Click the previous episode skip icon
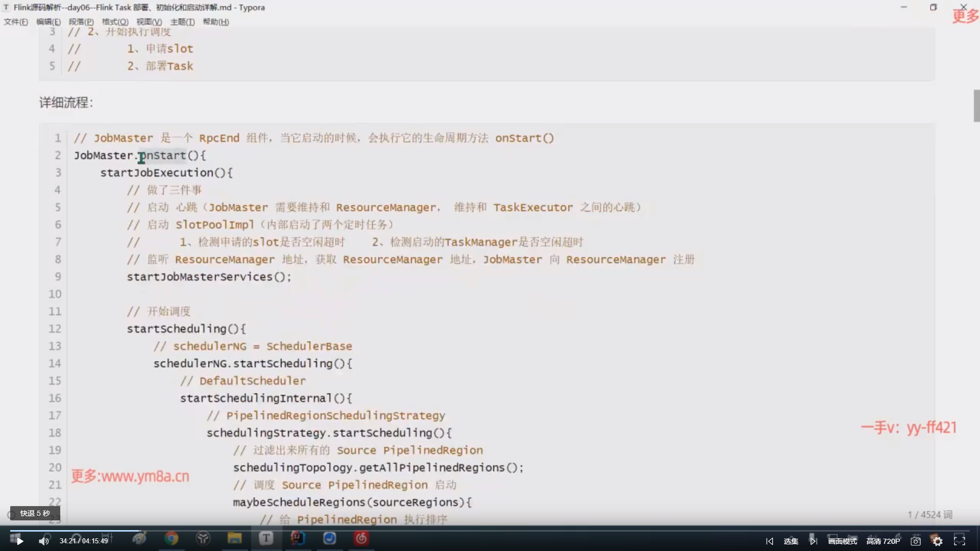This screenshot has height=551, width=980. 770,541
